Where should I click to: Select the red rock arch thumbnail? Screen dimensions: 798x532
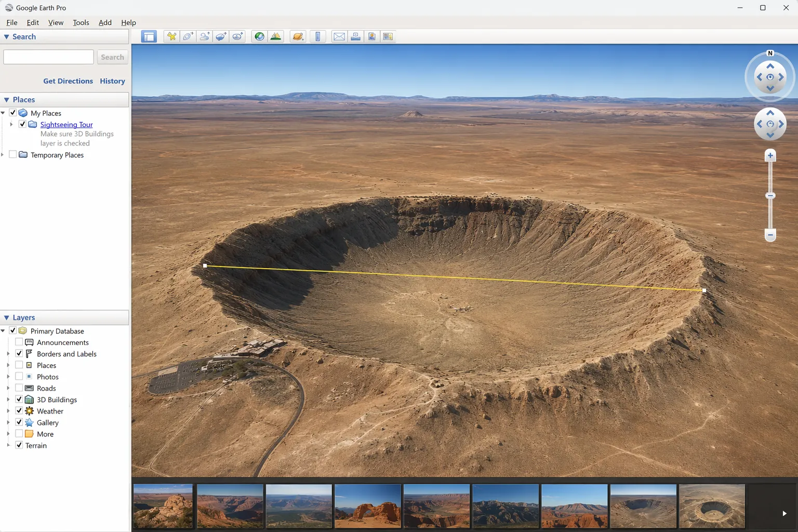(x=368, y=506)
